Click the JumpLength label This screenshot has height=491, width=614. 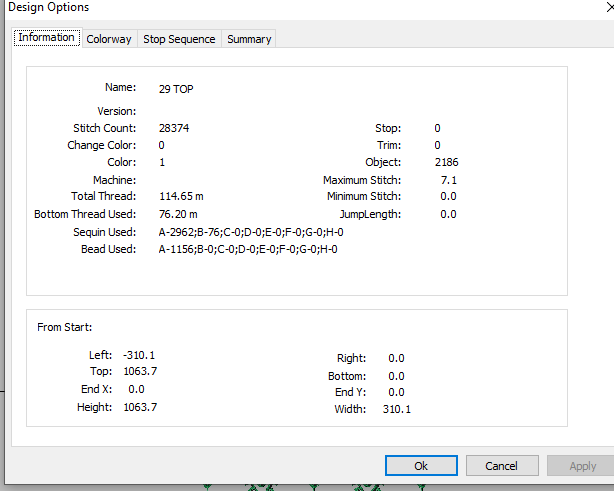coord(370,214)
